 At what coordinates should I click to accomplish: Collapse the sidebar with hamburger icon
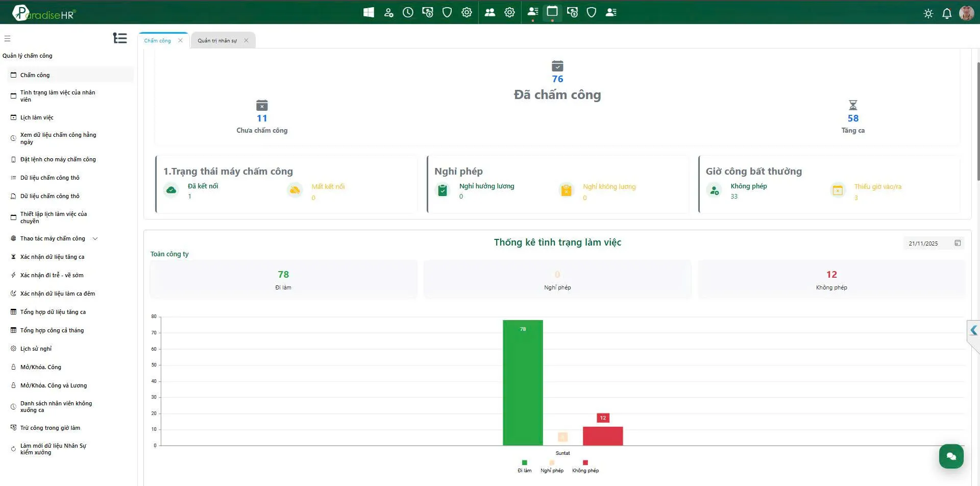pyautogui.click(x=7, y=38)
